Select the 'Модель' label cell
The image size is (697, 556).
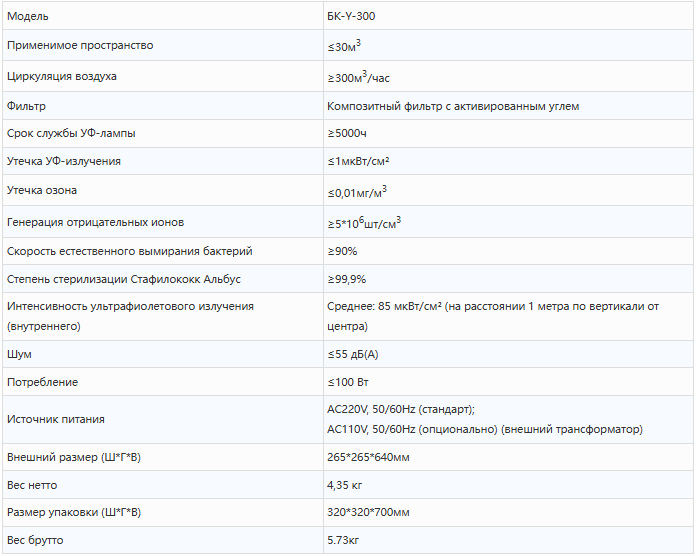[x=27, y=17]
